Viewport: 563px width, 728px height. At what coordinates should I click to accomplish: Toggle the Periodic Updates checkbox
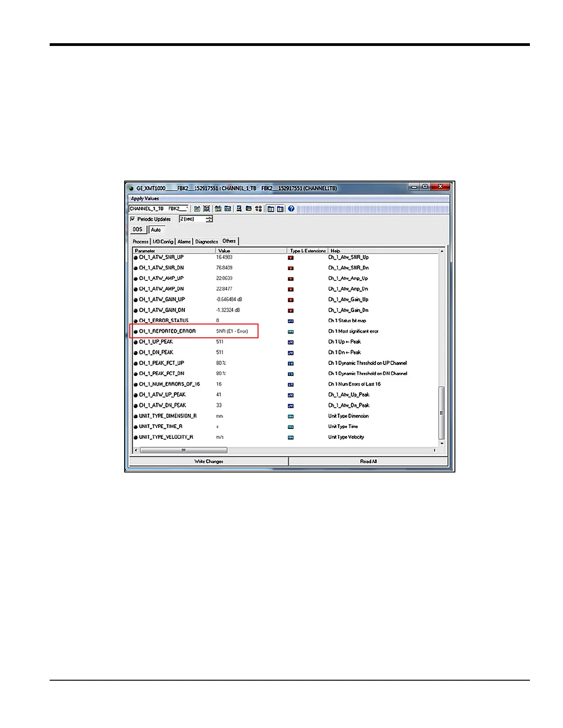(x=133, y=219)
